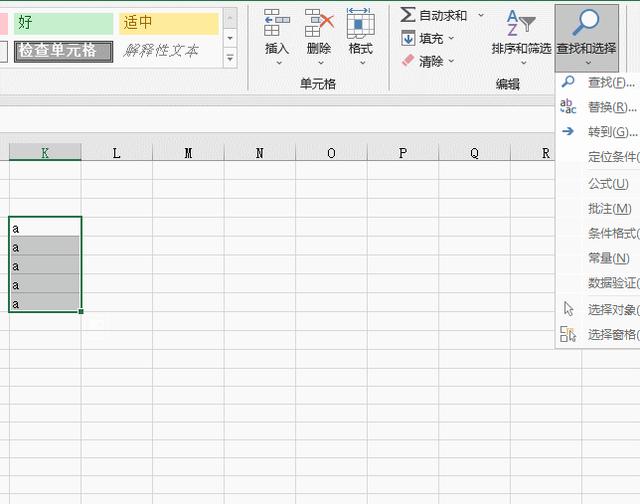This screenshot has width=640, height=504.
Task: Select the column N header
Action: [x=260, y=153]
